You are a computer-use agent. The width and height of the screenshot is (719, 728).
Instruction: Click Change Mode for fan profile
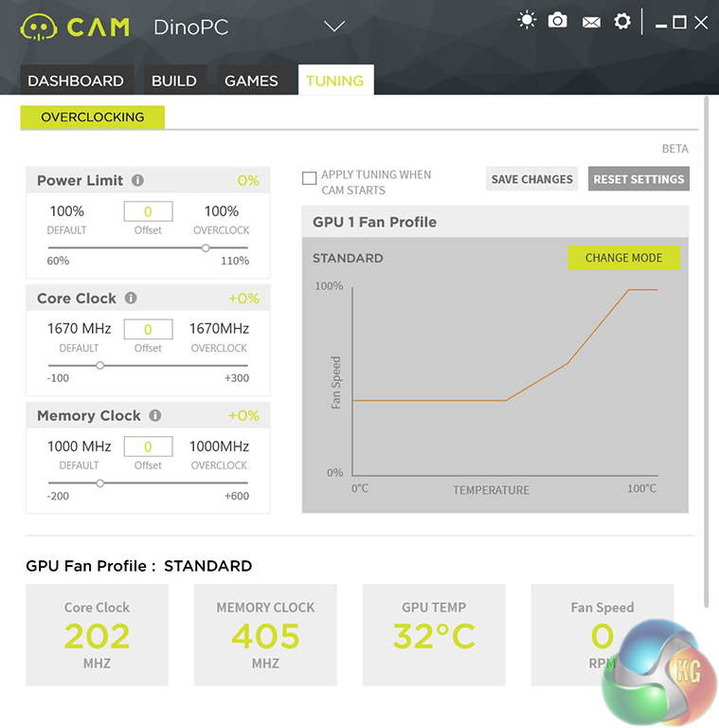(623, 258)
